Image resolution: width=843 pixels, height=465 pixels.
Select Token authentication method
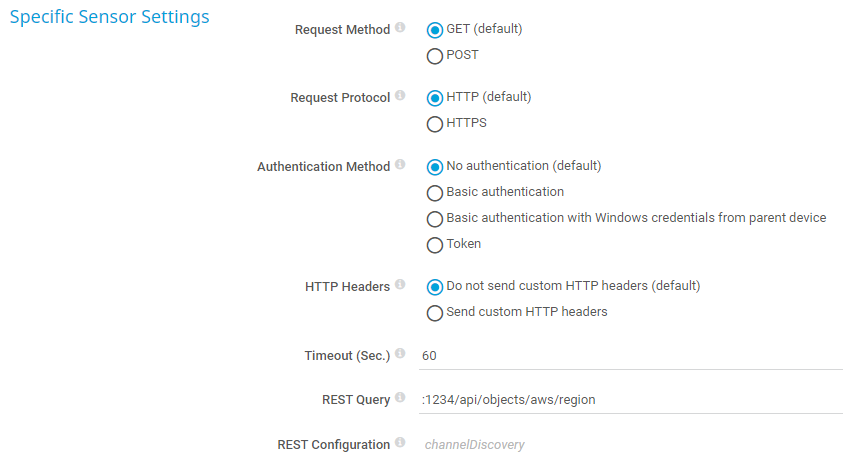[435, 245]
